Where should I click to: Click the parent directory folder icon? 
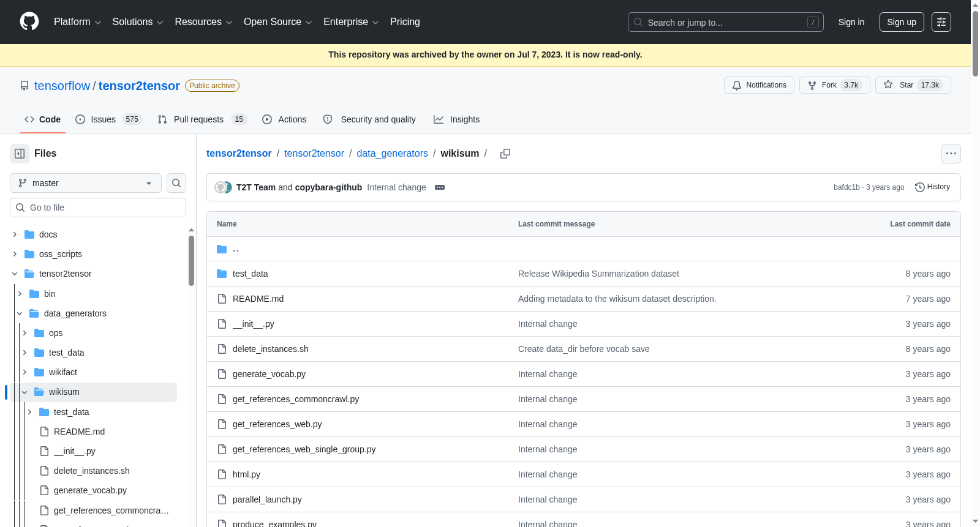coord(222,249)
